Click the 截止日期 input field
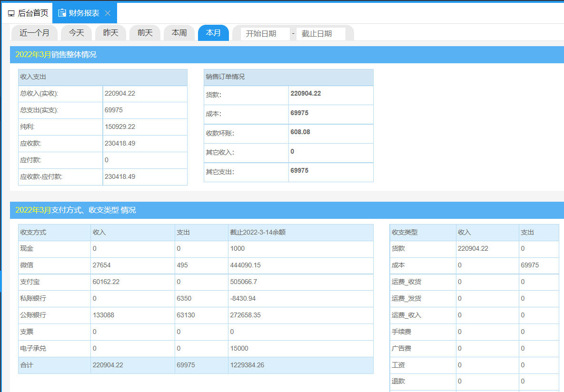This screenshot has width=564, height=392. click(320, 33)
